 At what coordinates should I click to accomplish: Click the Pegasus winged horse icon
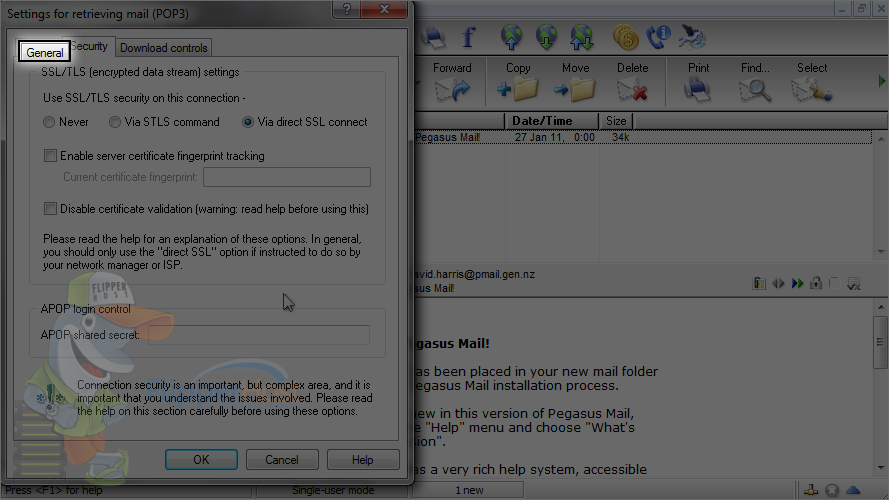pyautogui.click(x=692, y=37)
